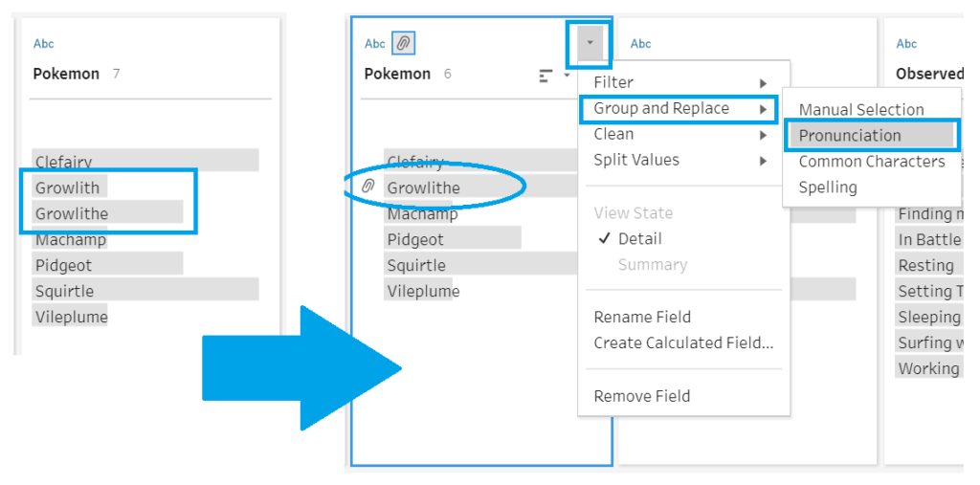Click the paperclip group icon beside Abc
This screenshot has height=485, width=980.
click(x=404, y=43)
